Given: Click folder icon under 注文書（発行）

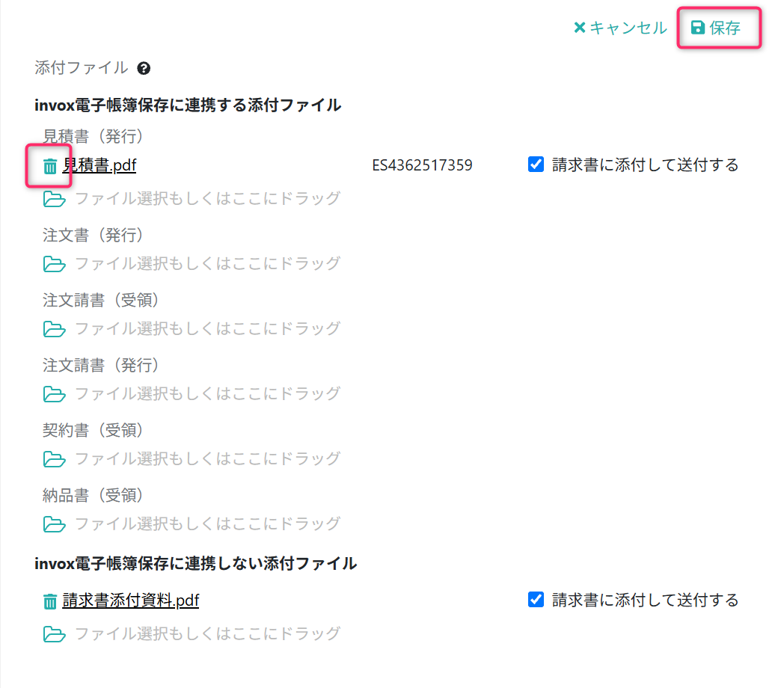Looking at the screenshot, I should click(x=54, y=263).
